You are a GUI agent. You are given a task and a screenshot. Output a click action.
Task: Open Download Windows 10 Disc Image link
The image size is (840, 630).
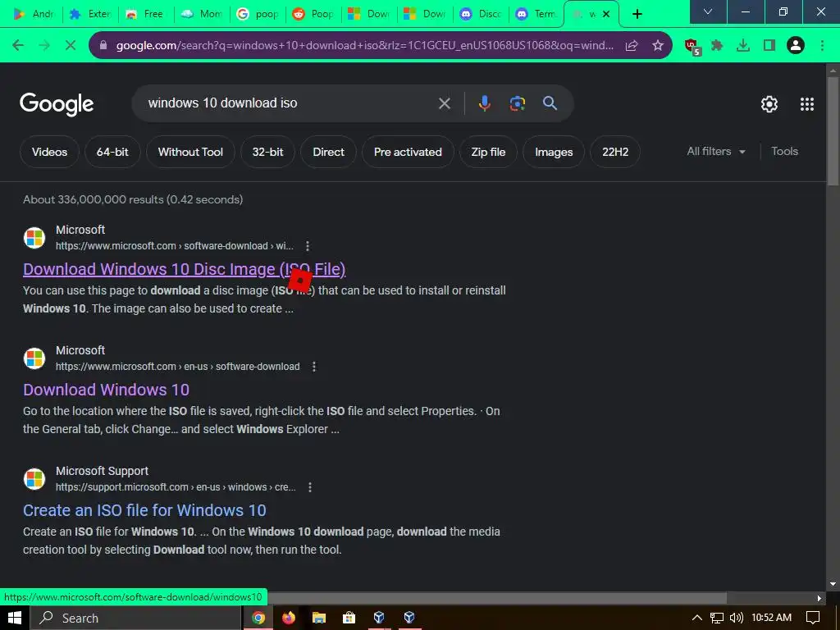[185, 269]
